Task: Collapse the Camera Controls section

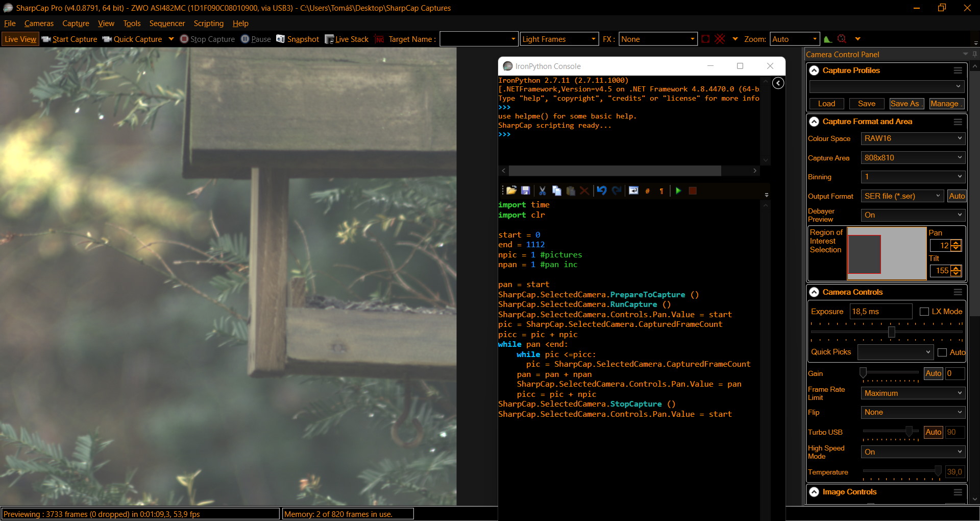Action: [x=814, y=292]
